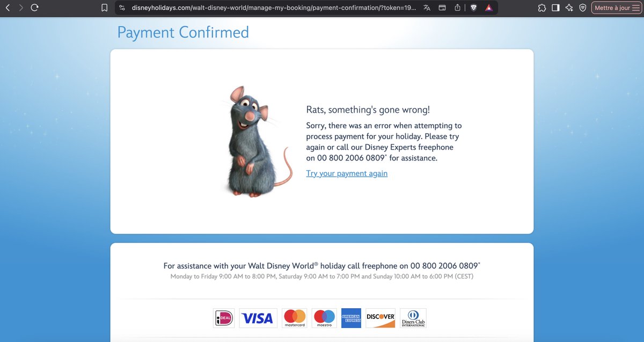The width and height of the screenshot is (644, 342).
Task: Click the Maestro payment logo
Action: coord(324,318)
